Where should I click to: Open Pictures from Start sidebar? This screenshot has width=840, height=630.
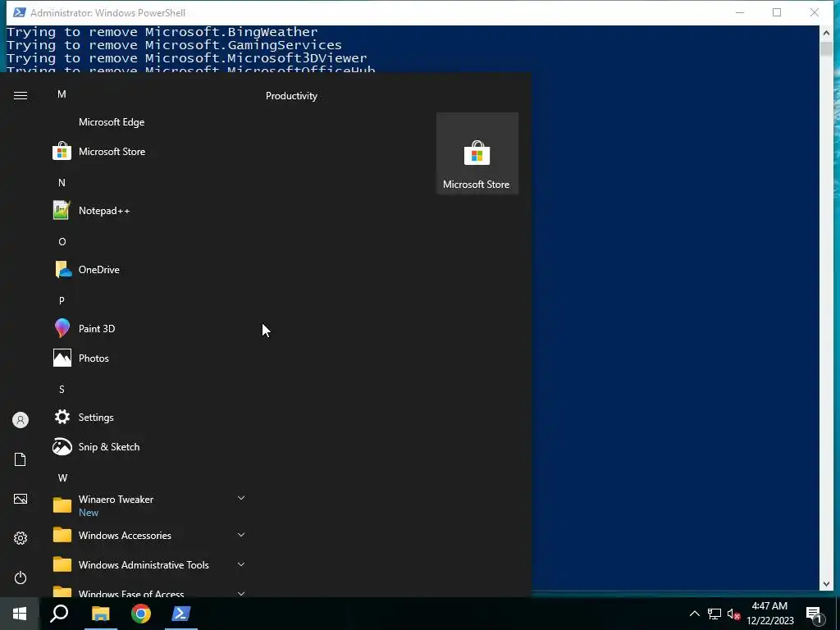[x=21, y=499]
